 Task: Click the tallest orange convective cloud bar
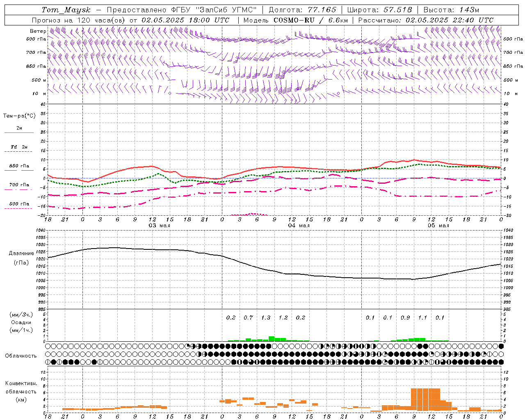(x=425, y=399)
